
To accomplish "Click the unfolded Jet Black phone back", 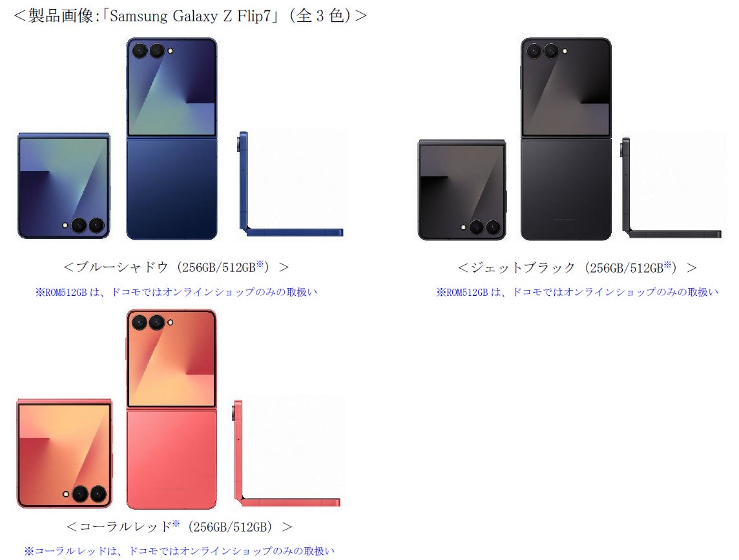I will click(x=566, y=139).
